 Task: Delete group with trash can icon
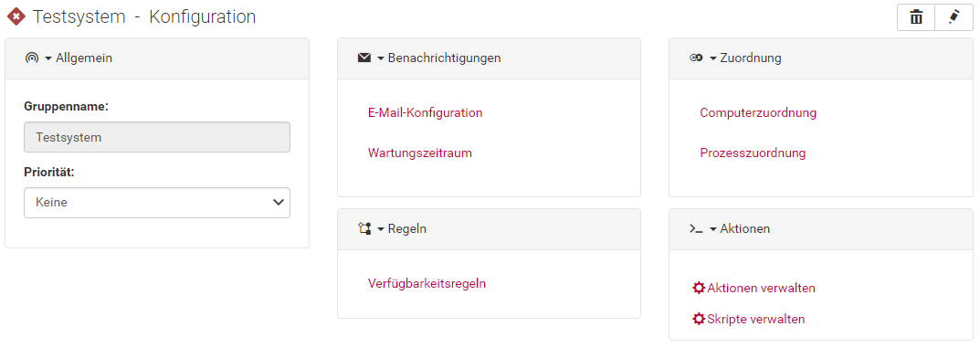click(x=916, y=17)
